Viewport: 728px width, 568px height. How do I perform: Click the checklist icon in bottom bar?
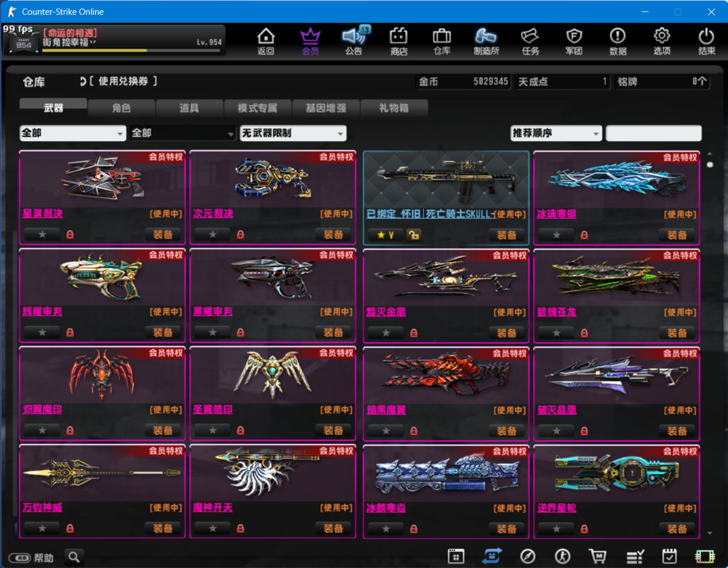pos(635,556)
